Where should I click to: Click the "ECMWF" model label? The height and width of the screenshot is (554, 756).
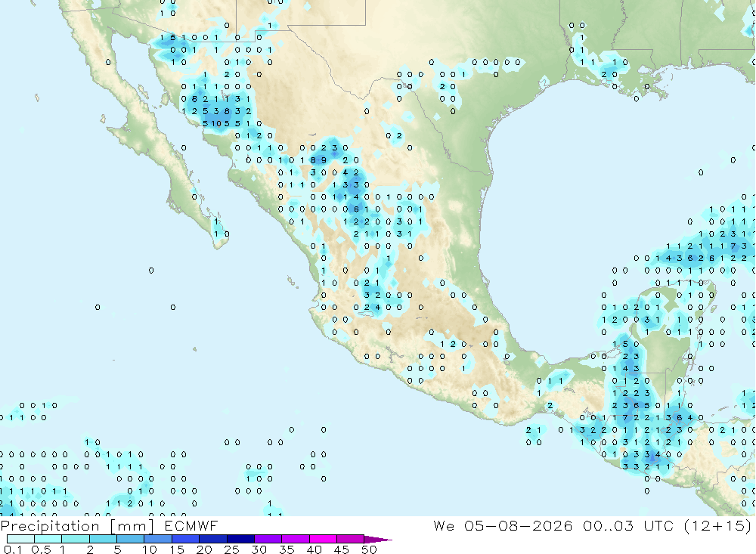[191, 525]
